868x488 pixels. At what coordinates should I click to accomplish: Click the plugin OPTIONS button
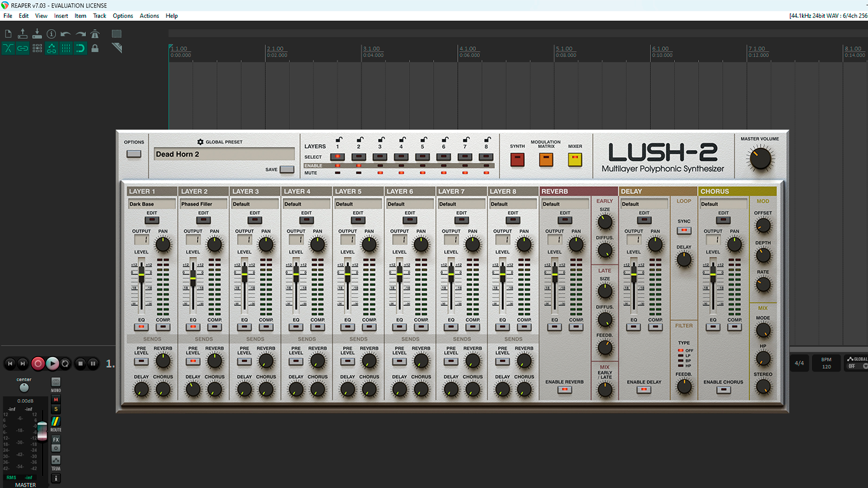134,153
